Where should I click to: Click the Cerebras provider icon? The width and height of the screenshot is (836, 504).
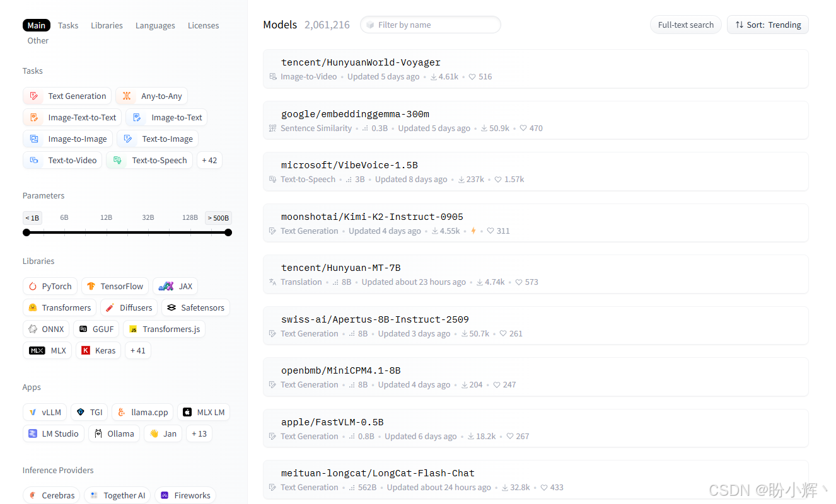pyautogui.click(x=33, y=496)
